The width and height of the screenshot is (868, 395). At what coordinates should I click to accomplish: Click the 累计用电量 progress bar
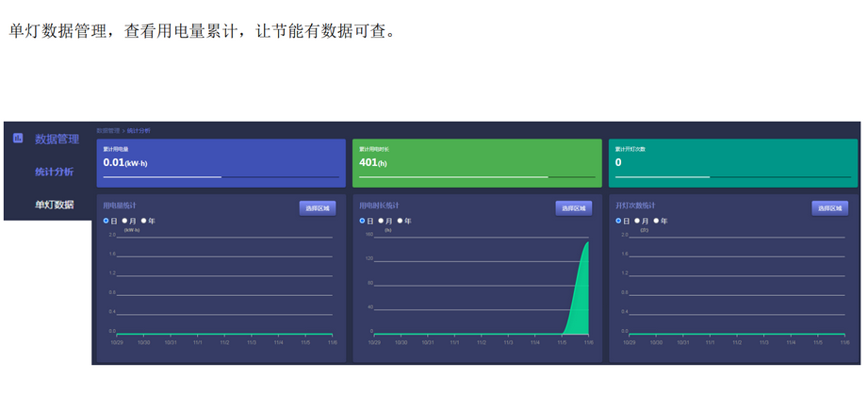pyautogui.click(x=221, y=177)
